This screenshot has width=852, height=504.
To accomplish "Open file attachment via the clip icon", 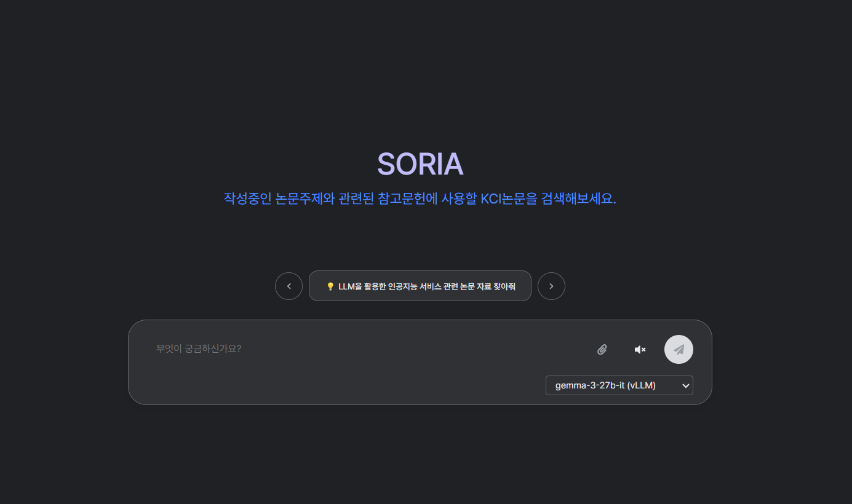I will click(602, 349).
